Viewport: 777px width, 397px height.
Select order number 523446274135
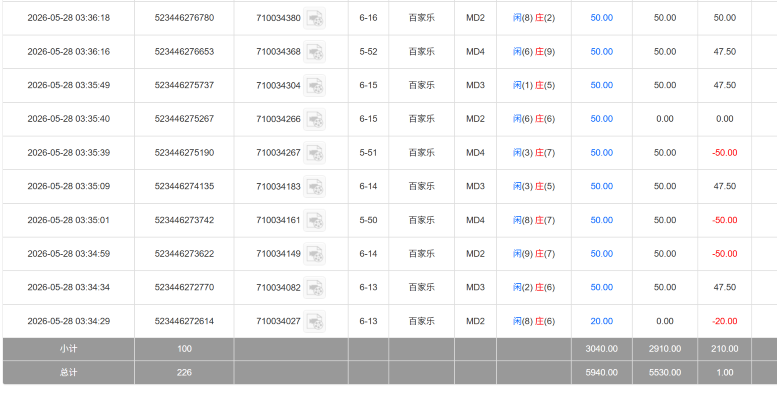(x=184, y=186)
